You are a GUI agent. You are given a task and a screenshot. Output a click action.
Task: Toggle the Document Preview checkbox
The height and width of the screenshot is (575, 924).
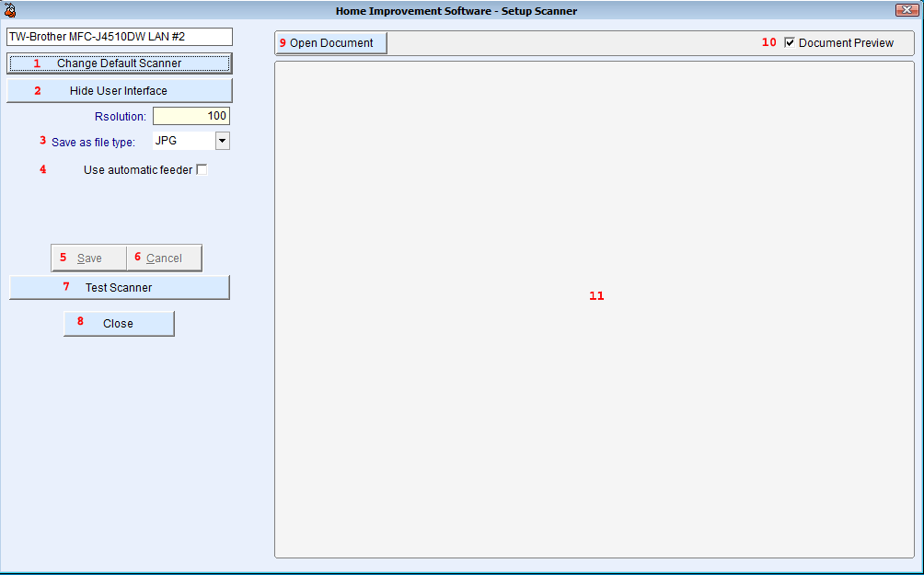click(790, 42)
